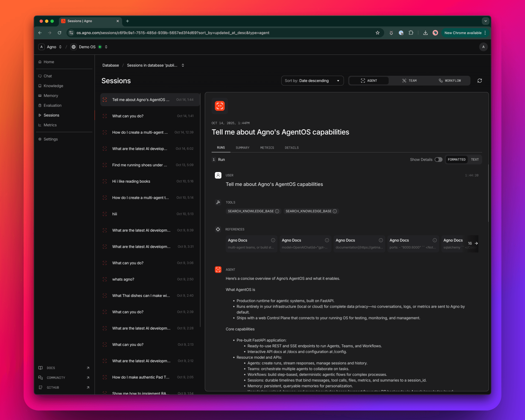Click the arrow to view 16 more references

[x=476, y=243]
